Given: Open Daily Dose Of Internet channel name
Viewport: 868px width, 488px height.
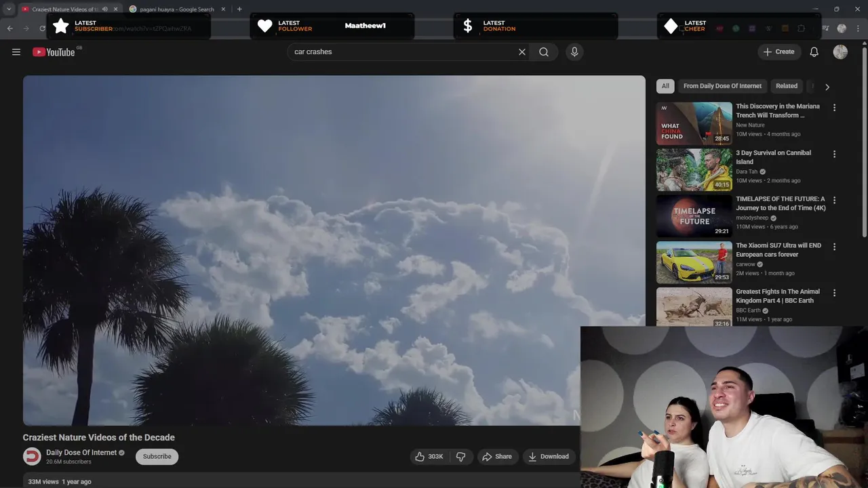Looking at the screenshot, I should (x=81, y=453).
